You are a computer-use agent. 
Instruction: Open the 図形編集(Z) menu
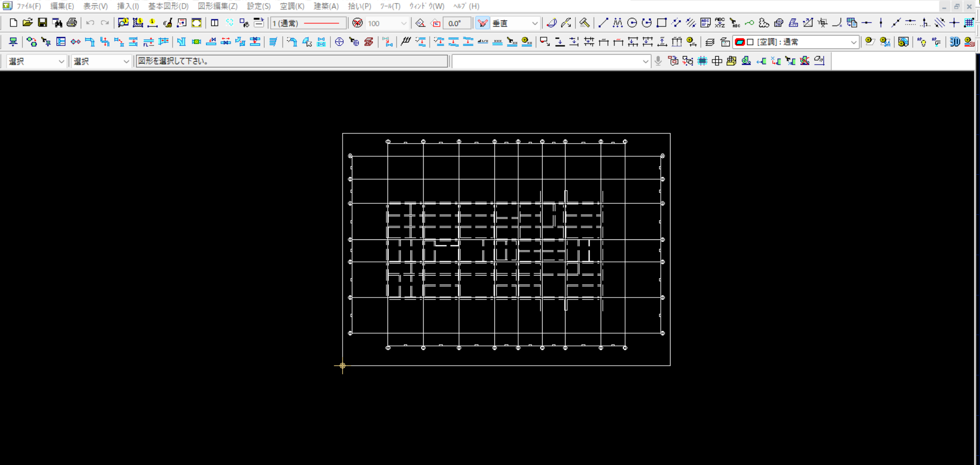[217, 6]
